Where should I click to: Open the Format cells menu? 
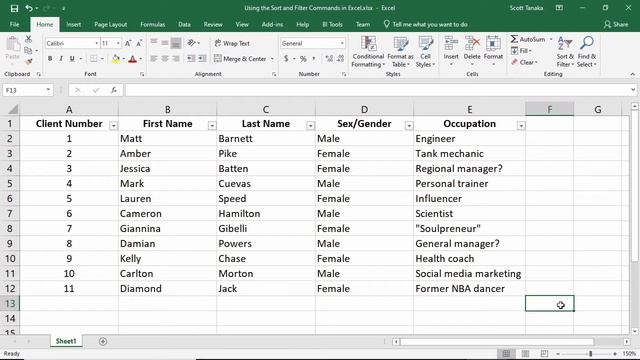(493, 51)
